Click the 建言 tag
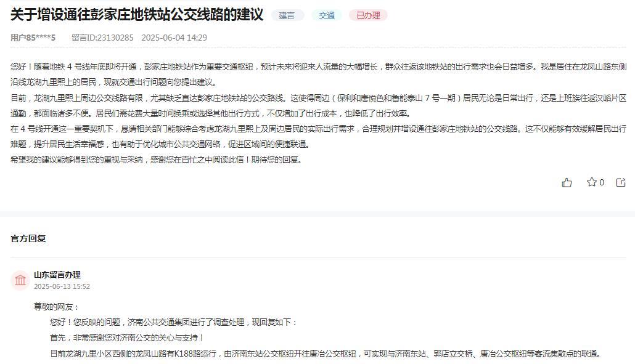 [287, 15]
